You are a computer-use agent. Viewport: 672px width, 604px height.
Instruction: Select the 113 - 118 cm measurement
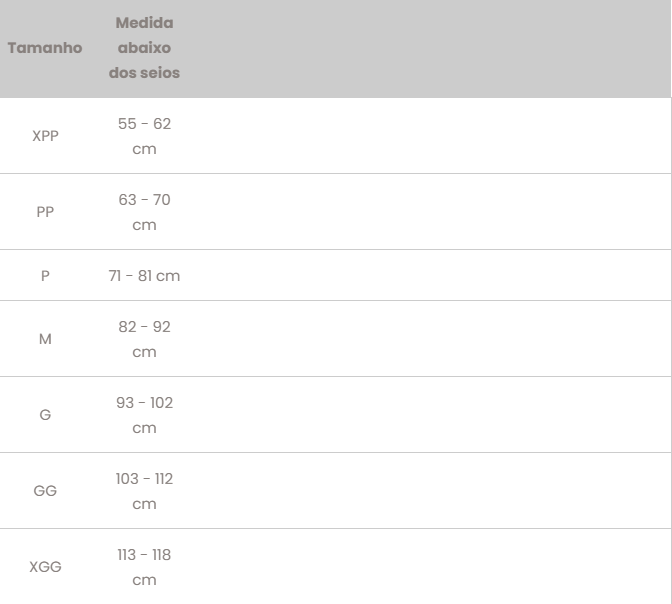coord(144,567)
